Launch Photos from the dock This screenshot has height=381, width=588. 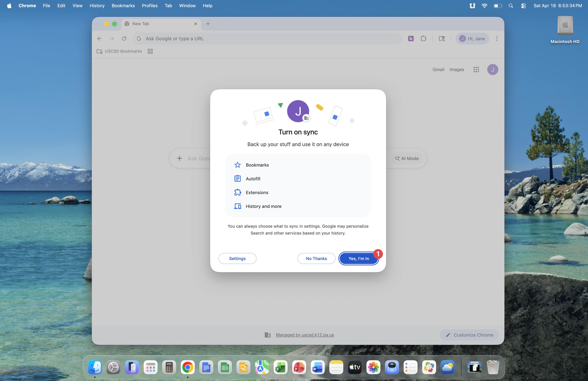373,367
